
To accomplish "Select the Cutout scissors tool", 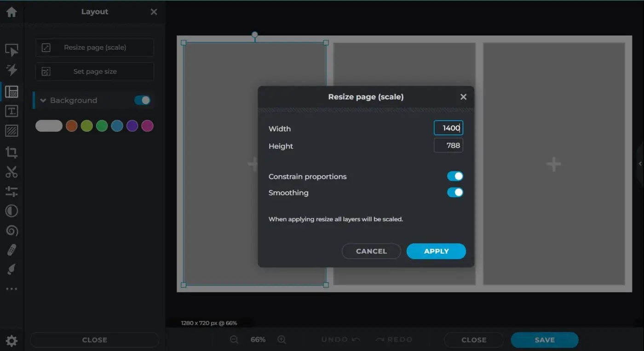I will pos(11,172).
